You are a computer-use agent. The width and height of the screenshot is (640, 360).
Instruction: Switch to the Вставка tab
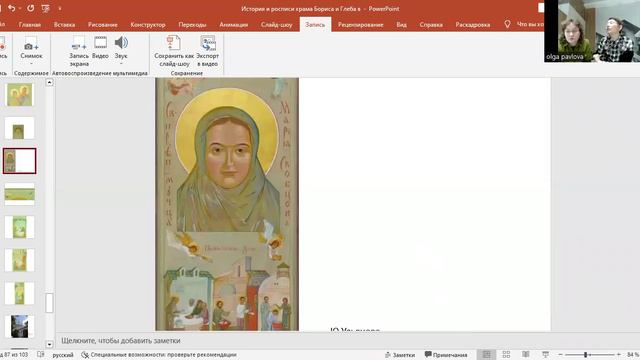[64, 24]
